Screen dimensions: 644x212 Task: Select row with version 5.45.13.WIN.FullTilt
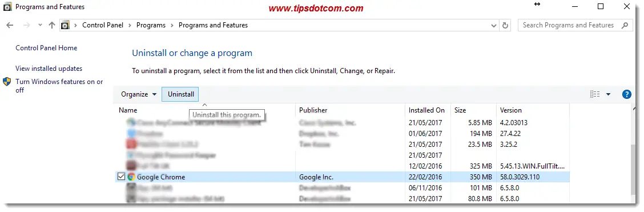(343, 166)
